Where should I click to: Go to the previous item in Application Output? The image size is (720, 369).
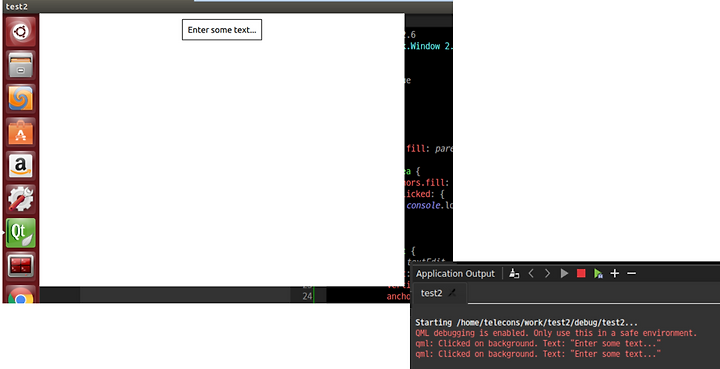point(531,274)
